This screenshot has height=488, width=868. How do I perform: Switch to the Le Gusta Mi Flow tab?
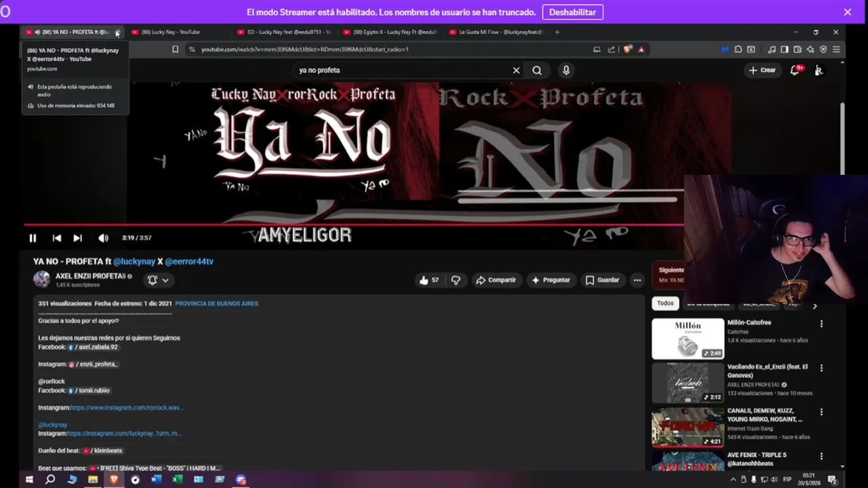tap(496, 32)
